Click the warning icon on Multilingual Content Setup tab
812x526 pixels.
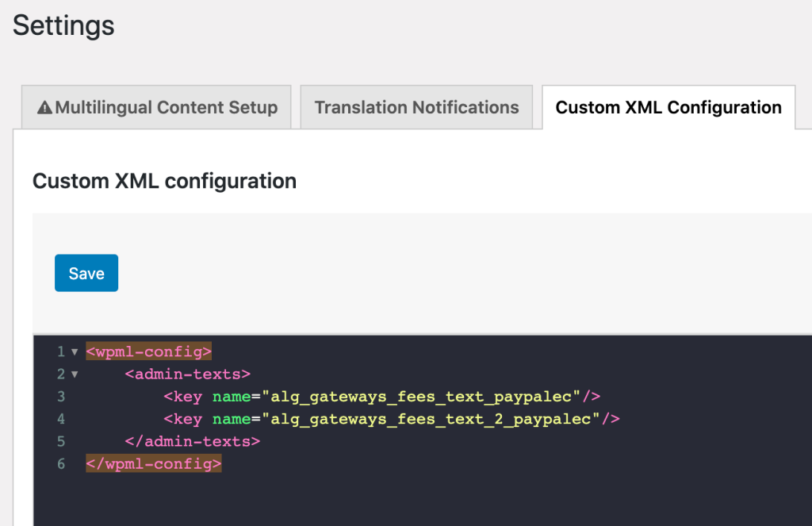[44, 107]
